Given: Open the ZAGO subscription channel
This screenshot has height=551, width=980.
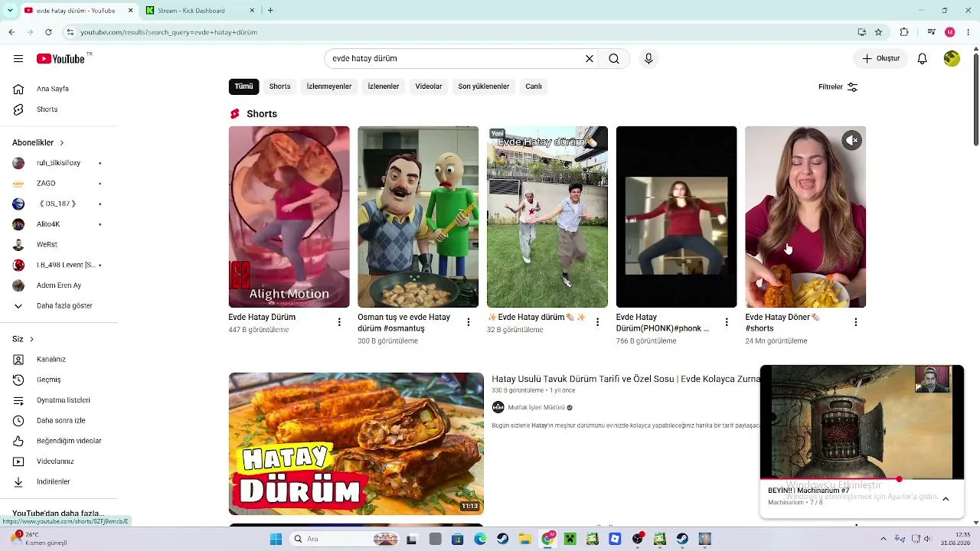Looking at the screenshot, I should click(x=60, y=184).
